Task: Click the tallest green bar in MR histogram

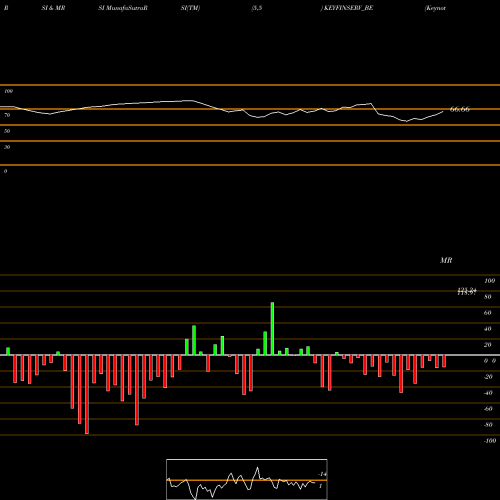Action: coord(272,329)
